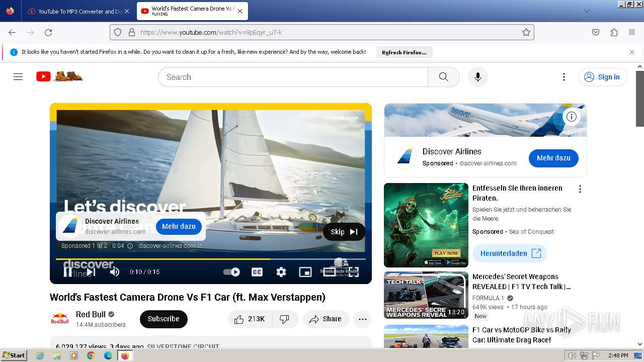Image resolution: width=644 pixels, height=362 pixels.
Task: Mute the video volume
Action: pyautogui.click(x=115, y=272)
